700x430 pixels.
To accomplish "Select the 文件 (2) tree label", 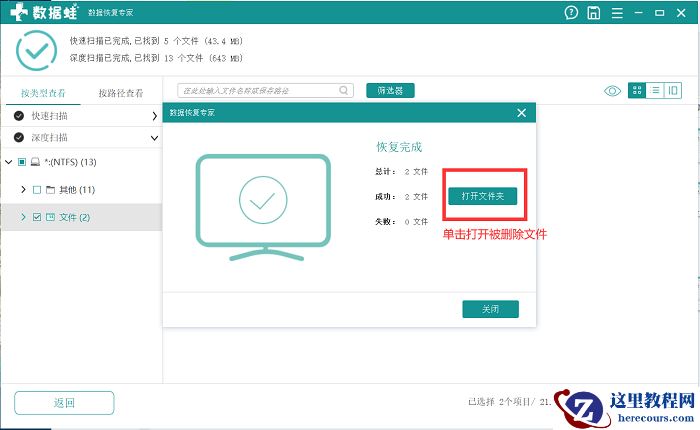I will pos(75,217).
